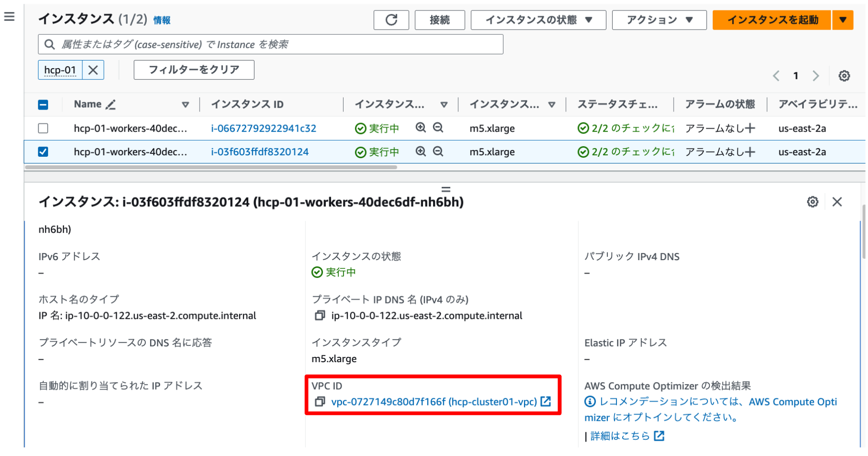Click the 接続 connect button
The width and height of the screenshot is (868, 456).
[x=440, y=20]
